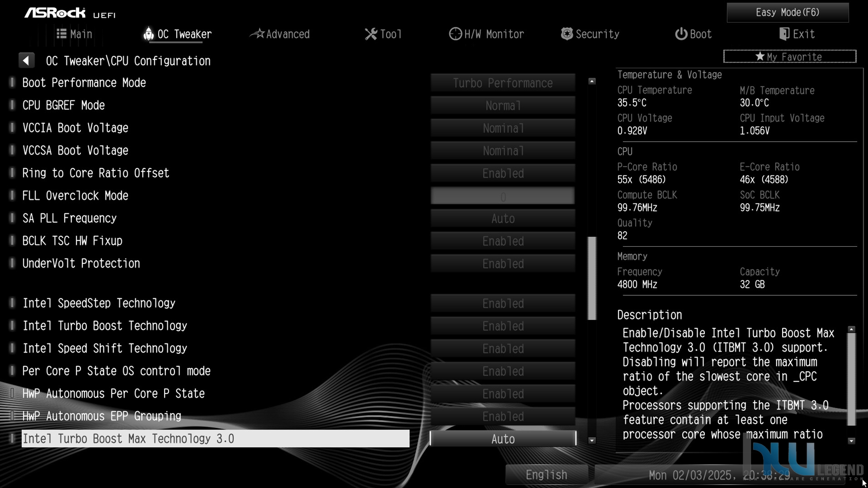Toggle Intel Speed Shift Technology value
868x488 pixels.
pyautogui.click(x=503, y=349)
